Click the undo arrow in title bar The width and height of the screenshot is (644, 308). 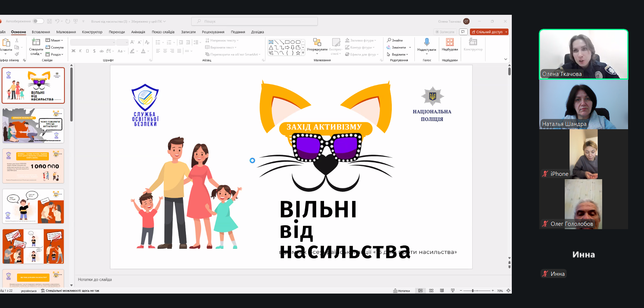click(57, 21)
